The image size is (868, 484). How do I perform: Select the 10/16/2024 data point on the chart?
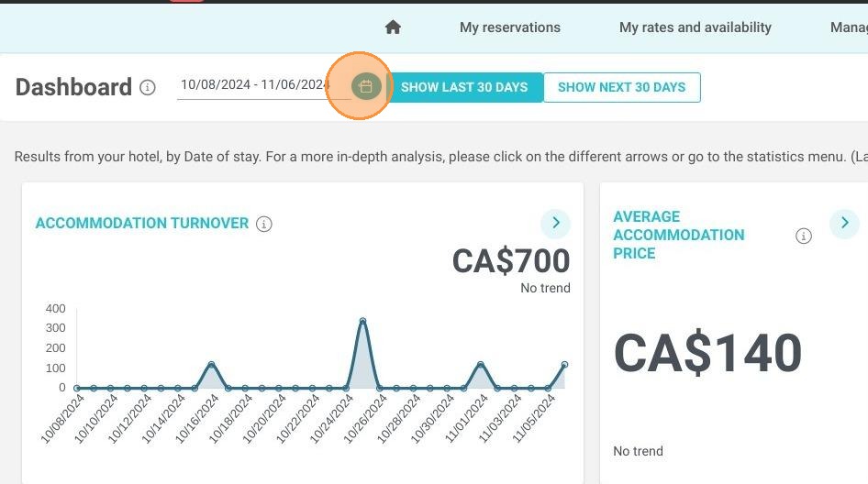coord(211,365)
